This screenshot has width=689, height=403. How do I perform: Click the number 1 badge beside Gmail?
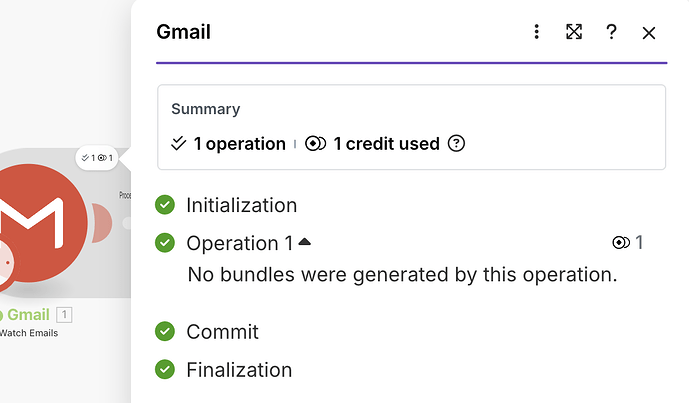point(64,315)
